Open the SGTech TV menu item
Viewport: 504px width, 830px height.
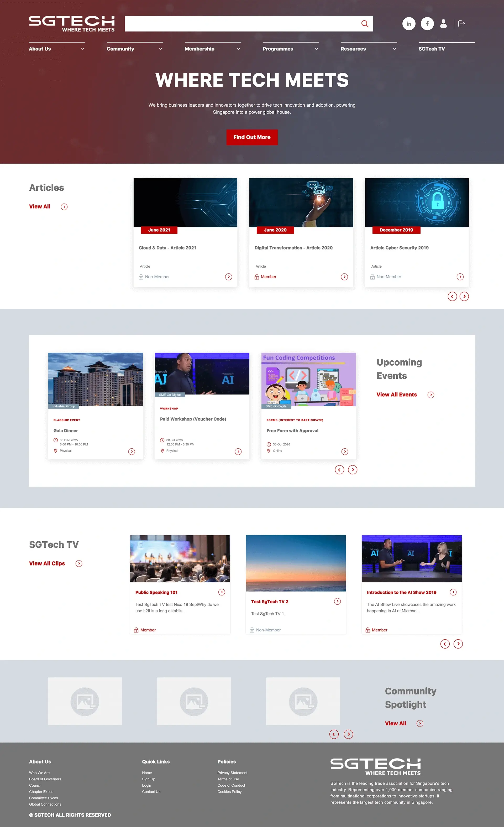coord(431,49)
